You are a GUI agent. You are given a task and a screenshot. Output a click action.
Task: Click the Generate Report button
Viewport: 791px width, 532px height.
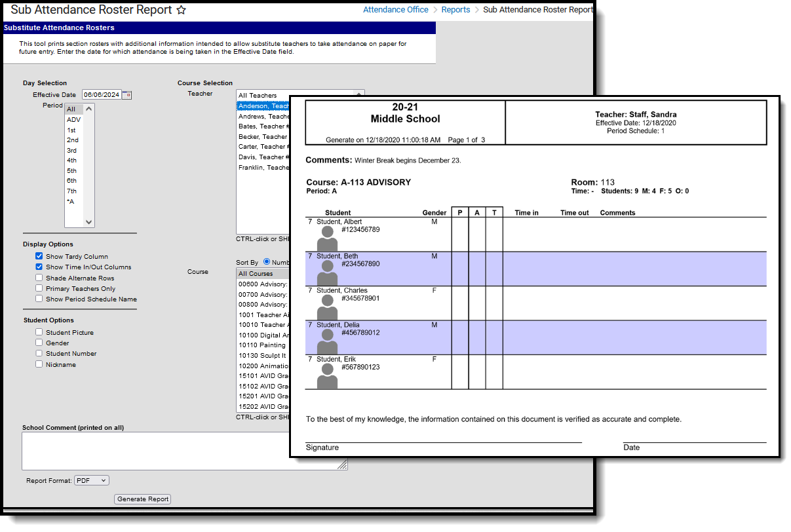point(143,499)
